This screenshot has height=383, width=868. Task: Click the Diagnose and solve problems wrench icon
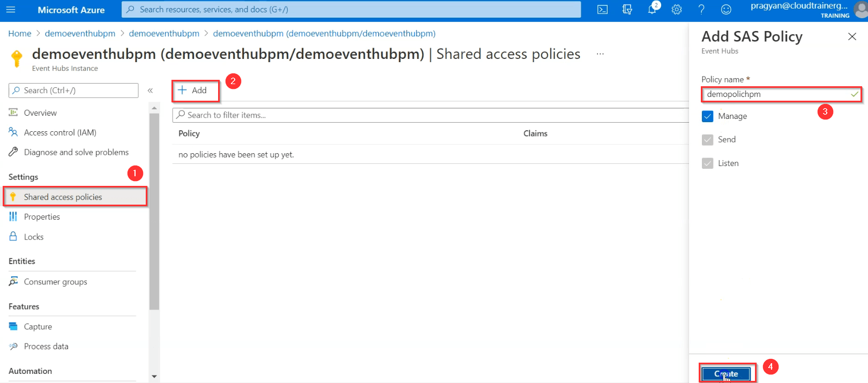(x=13, y=152)
